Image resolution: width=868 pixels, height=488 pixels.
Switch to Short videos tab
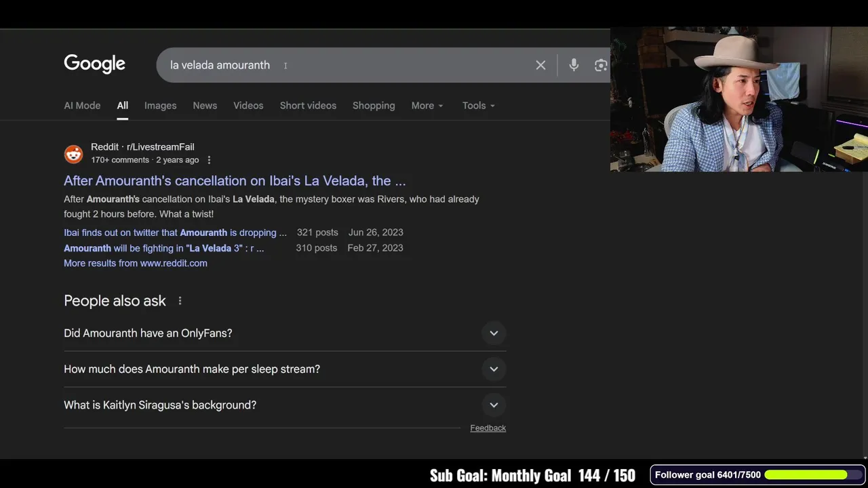(x=308, y=106)
